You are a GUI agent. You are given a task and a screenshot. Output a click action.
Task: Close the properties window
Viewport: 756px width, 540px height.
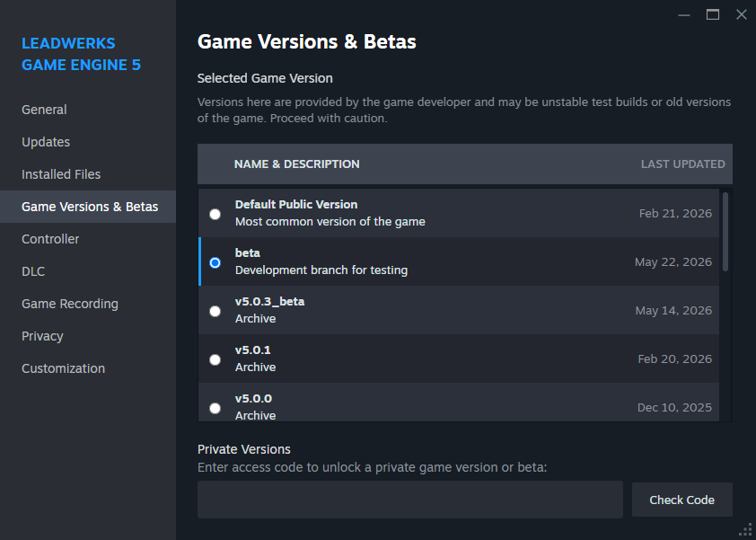742,15
